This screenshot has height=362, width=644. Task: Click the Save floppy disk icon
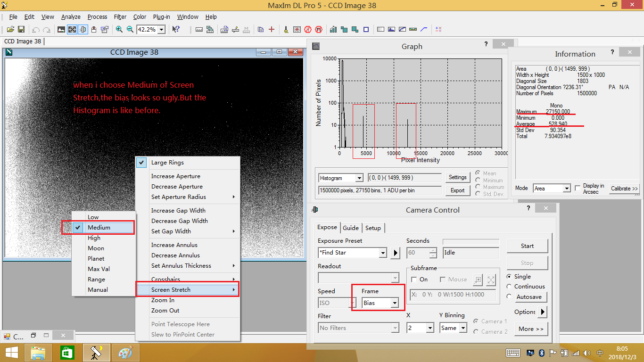tap(20, 29)
